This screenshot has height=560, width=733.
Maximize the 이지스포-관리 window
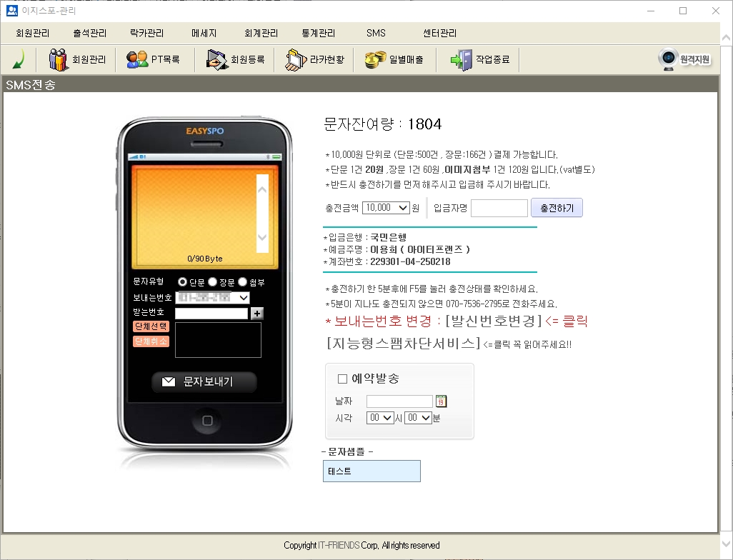(683, 11)
